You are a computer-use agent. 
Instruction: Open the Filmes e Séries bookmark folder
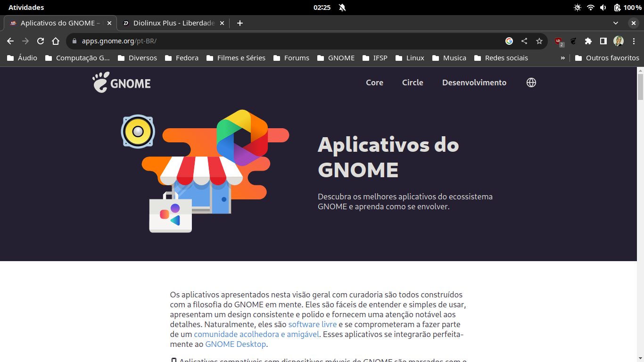click(235, 58)
